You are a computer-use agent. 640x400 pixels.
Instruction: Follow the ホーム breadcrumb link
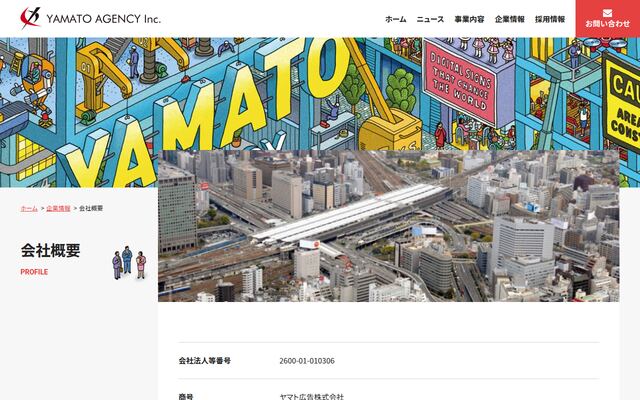pyautogui.click(x=29, y=208)
